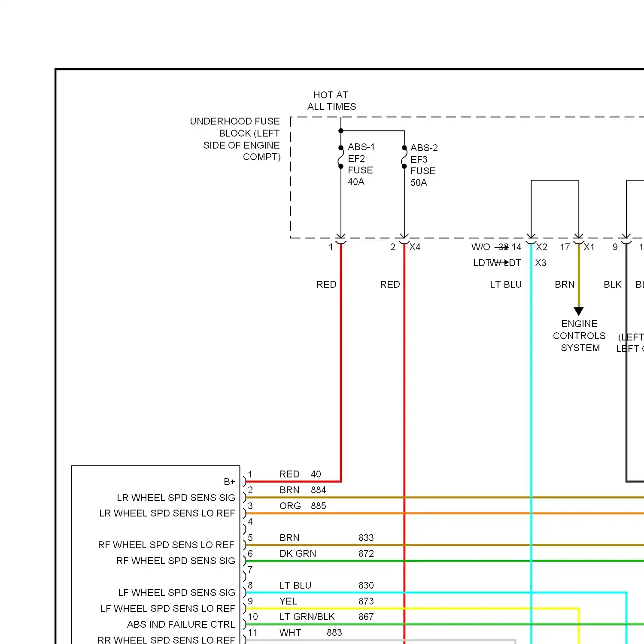This screenshot has width=644, height=644.
Task: Click circuit number 867
Action: click(x=366, y=617)
